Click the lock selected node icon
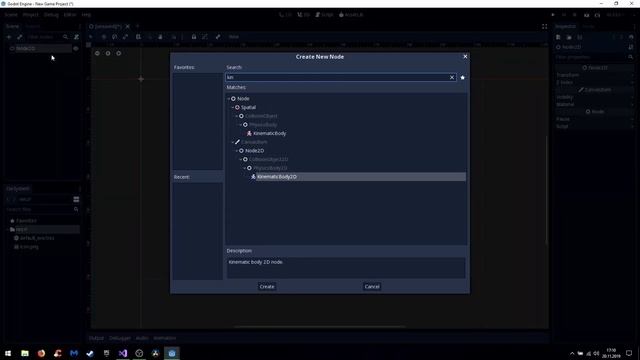 tap(194, 37)
